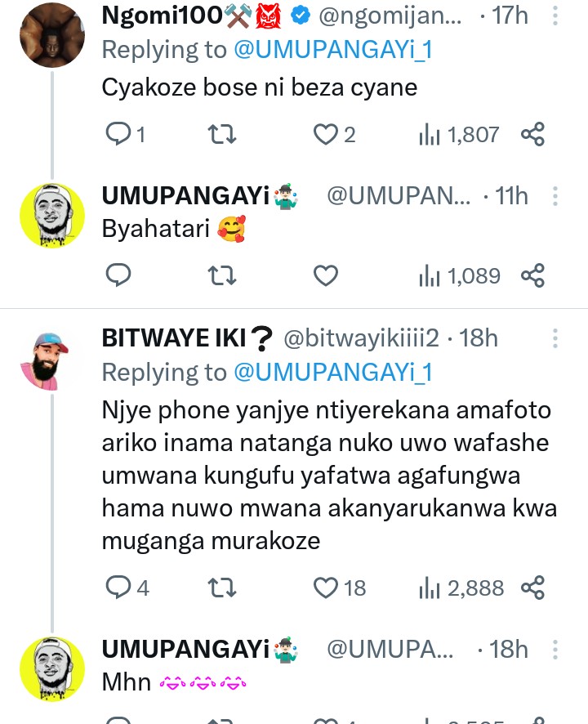Open more options for BITWAYE IKI's tweet
The image size is (588, 724).
point(555,337)
